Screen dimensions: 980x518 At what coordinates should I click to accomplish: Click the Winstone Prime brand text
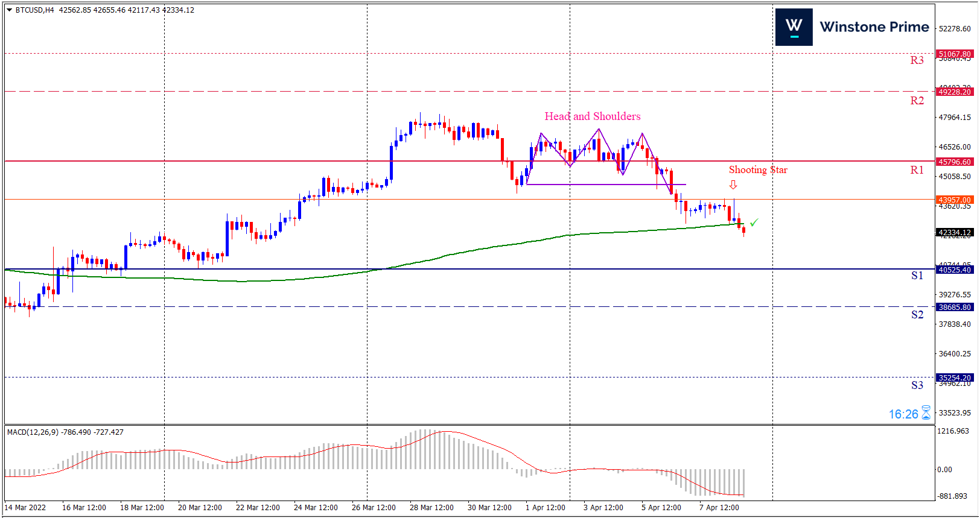tap(874, 27)
